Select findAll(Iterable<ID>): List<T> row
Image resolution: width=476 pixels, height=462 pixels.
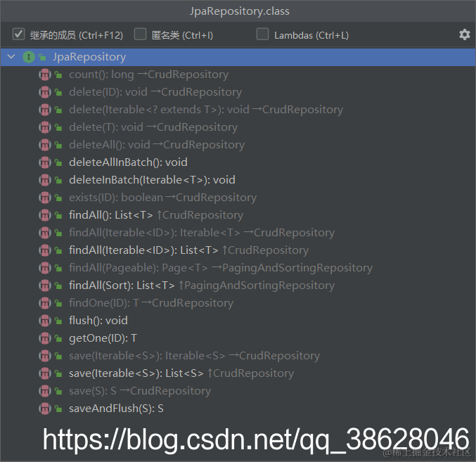238,251
